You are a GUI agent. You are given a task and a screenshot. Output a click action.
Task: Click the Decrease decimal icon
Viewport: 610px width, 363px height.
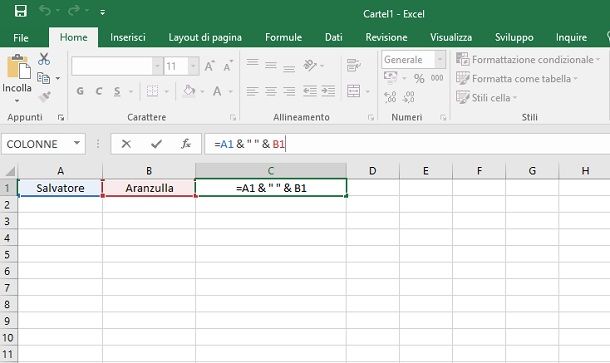408,96
